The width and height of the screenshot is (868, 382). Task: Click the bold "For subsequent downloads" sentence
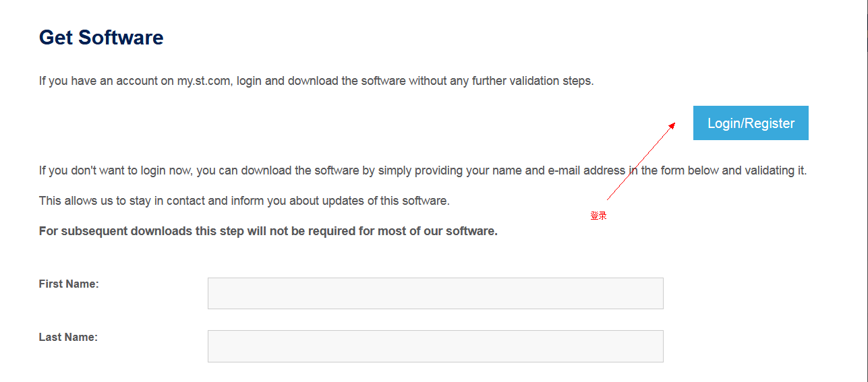[268, 231]
